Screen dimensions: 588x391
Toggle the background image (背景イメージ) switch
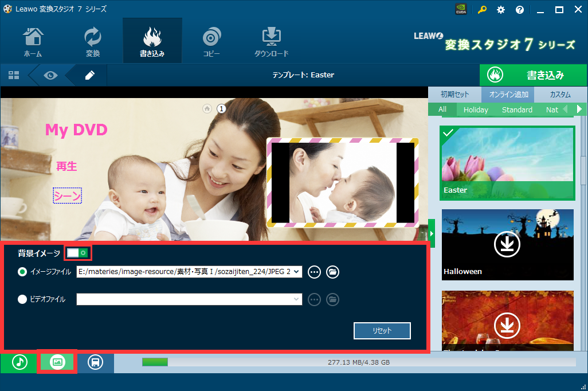click(77, 253)
